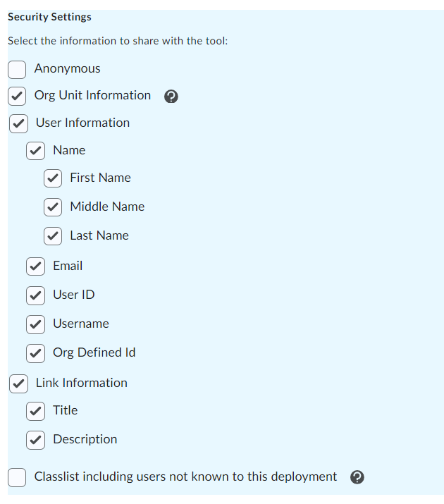Uncheck the Email checkbox
444x504 pixels.
click(36, 266)
